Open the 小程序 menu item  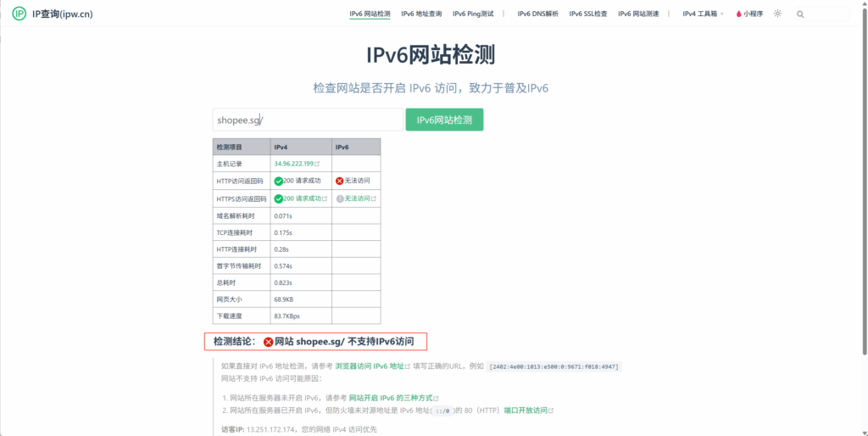[x=749, y=14]
